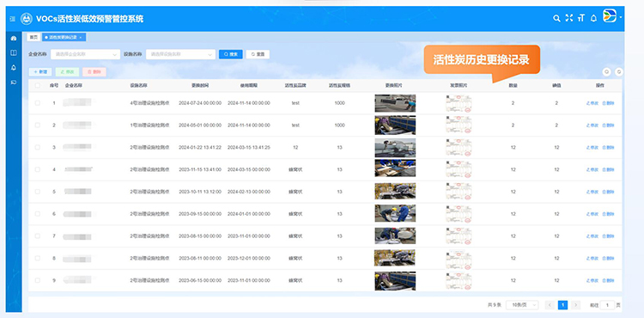Viewport: 644px width, 318px height.
Task: Click the 使用期限 column header
Action: coord(249,85)
